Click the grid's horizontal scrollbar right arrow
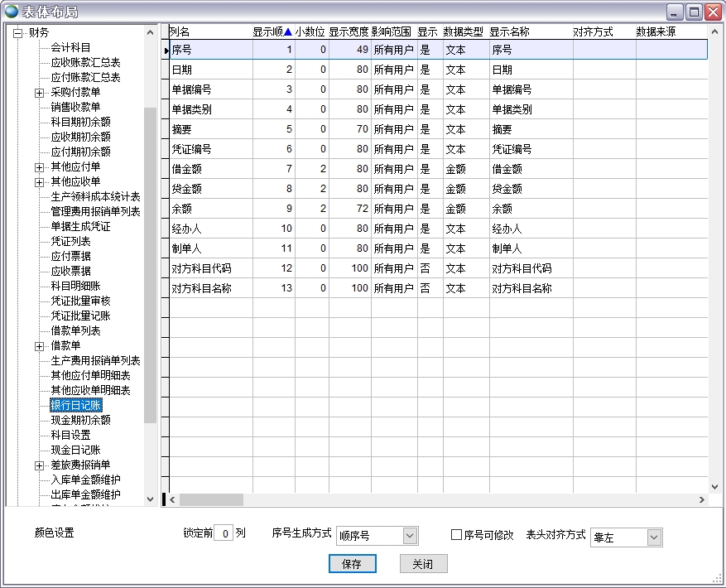 [x=701, y=500]
